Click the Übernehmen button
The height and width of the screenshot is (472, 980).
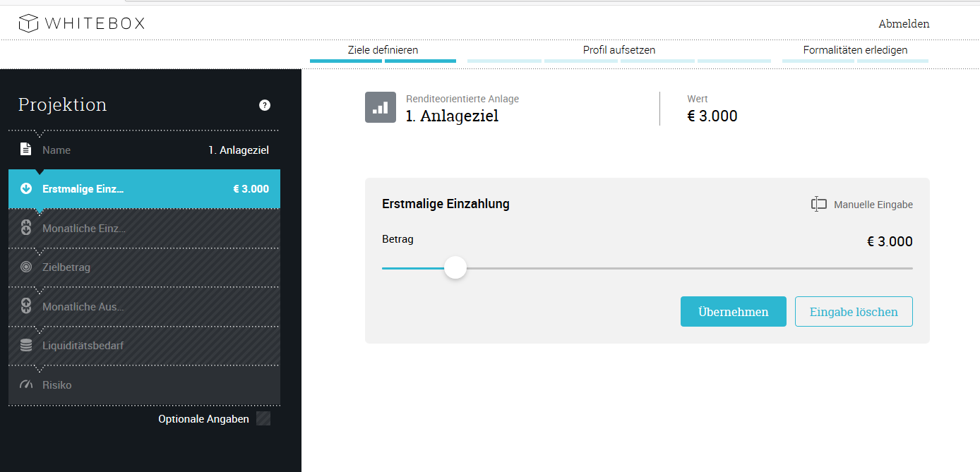pos(733,311)
